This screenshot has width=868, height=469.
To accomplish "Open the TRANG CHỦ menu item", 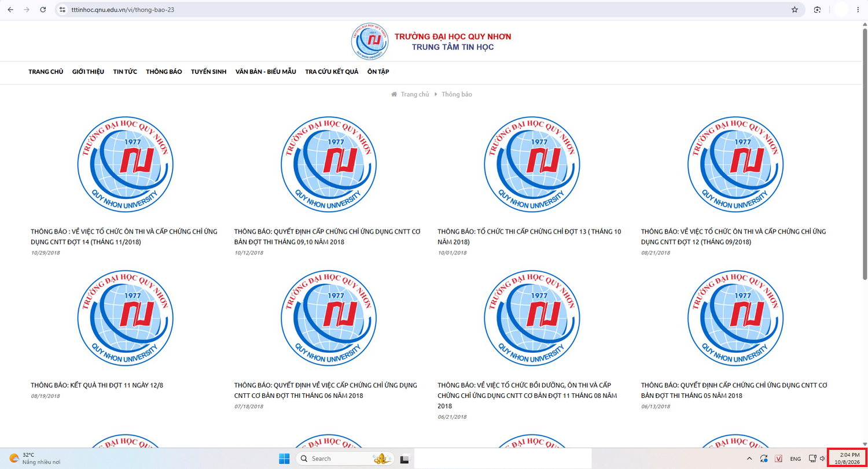I will pyautogui.click(x=46, y=72).
